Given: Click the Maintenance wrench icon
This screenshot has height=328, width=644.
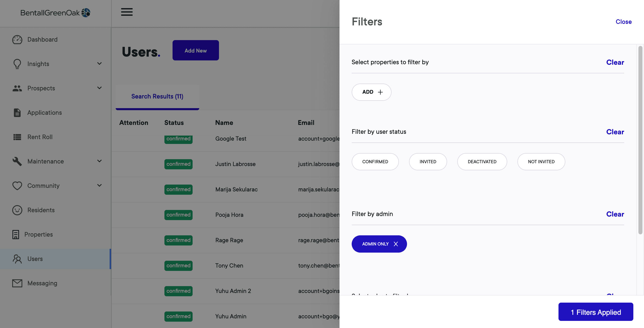Looking at the screenshot, I should (17, 161).
